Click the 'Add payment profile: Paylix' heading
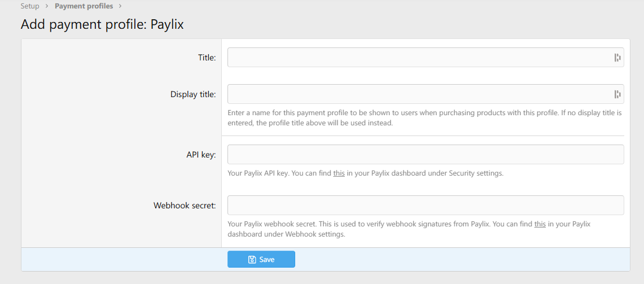Screen dimensions: 644x284 pos(102,24)
